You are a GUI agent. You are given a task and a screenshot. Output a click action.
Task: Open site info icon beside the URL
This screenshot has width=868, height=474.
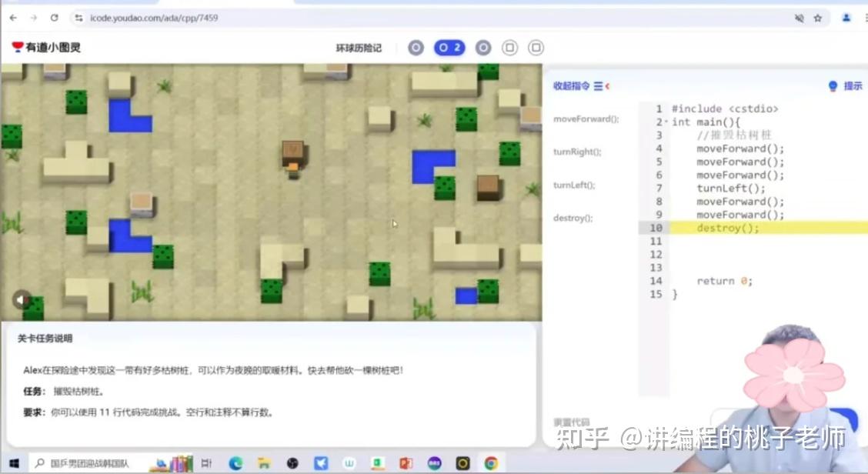79,18
